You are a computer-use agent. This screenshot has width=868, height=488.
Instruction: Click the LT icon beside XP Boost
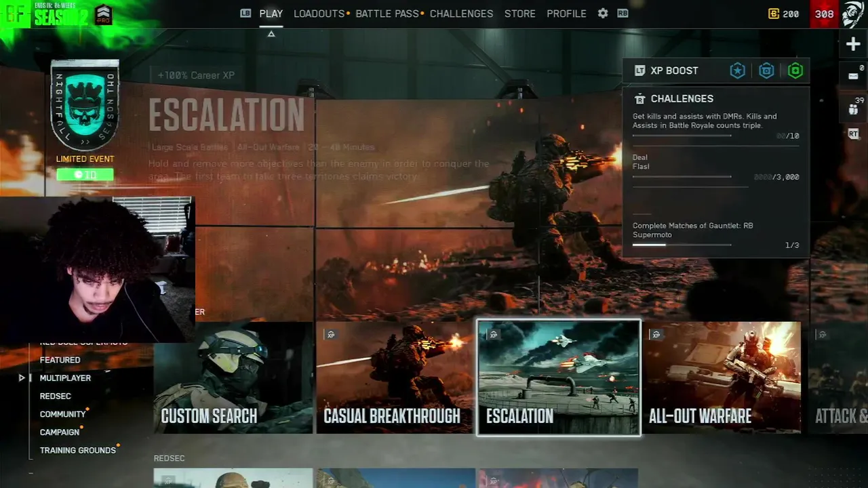(x=639, y=70)
